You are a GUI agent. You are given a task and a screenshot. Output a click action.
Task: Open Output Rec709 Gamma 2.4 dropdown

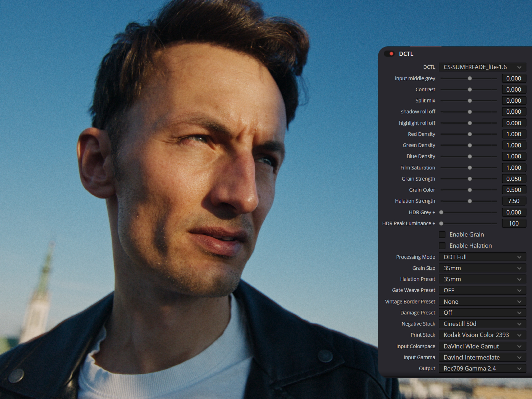(x=482, y=369)
